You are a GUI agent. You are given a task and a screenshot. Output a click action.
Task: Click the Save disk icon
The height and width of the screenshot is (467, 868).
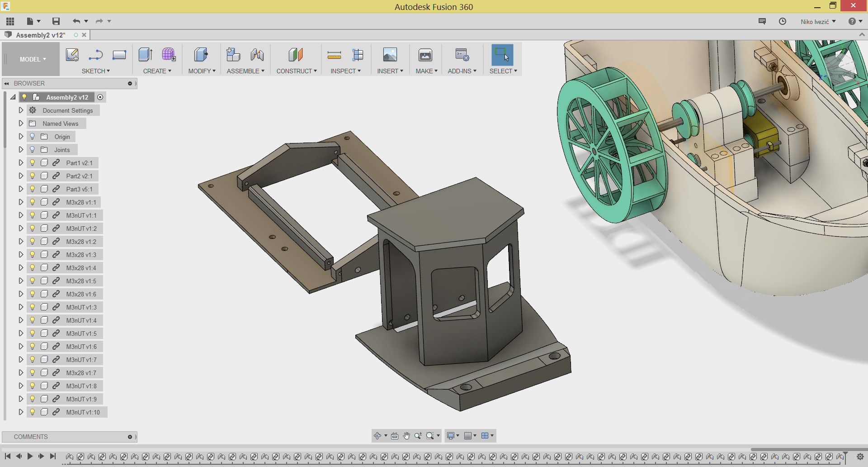tap(56, 21)
